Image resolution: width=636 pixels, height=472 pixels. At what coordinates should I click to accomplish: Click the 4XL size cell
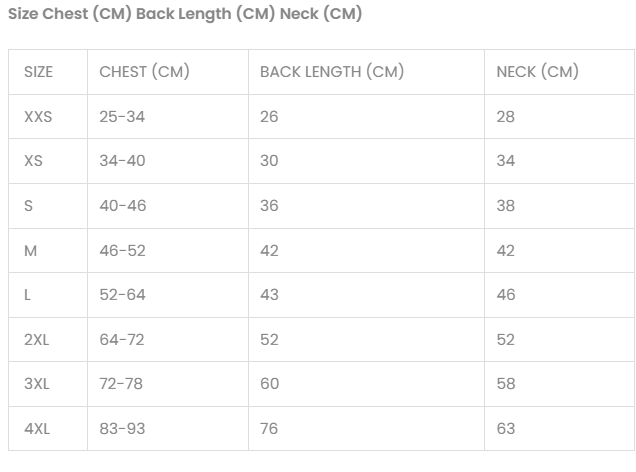pos(37,429)
